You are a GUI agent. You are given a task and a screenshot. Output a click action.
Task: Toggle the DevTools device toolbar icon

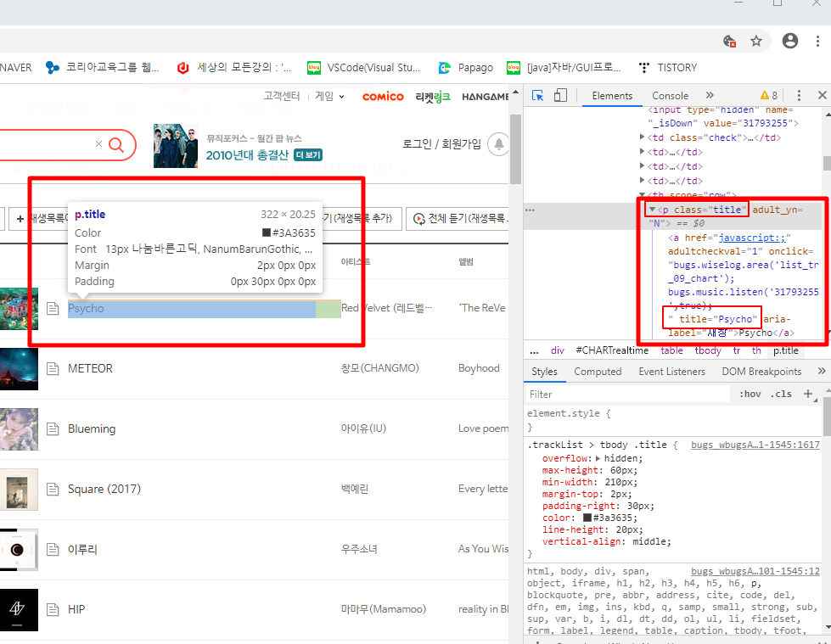[x=560, y=95]
